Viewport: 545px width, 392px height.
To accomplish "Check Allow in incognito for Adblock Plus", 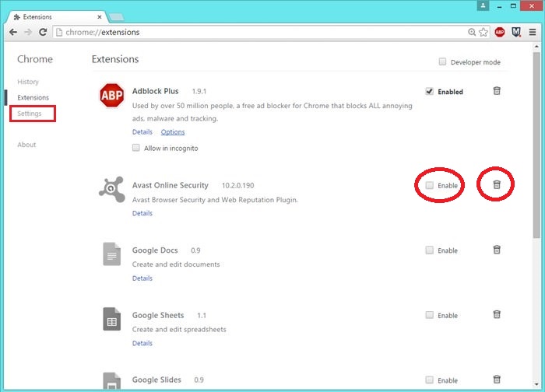I will [136, 148].
